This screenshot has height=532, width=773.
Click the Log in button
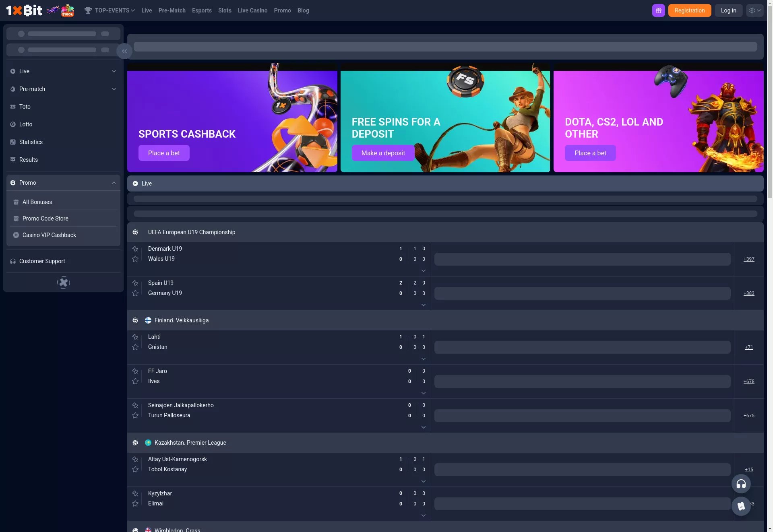click(728, 10)
